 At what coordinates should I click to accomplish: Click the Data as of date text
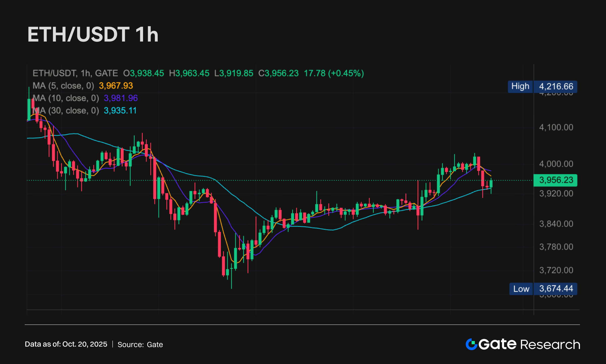66,344
